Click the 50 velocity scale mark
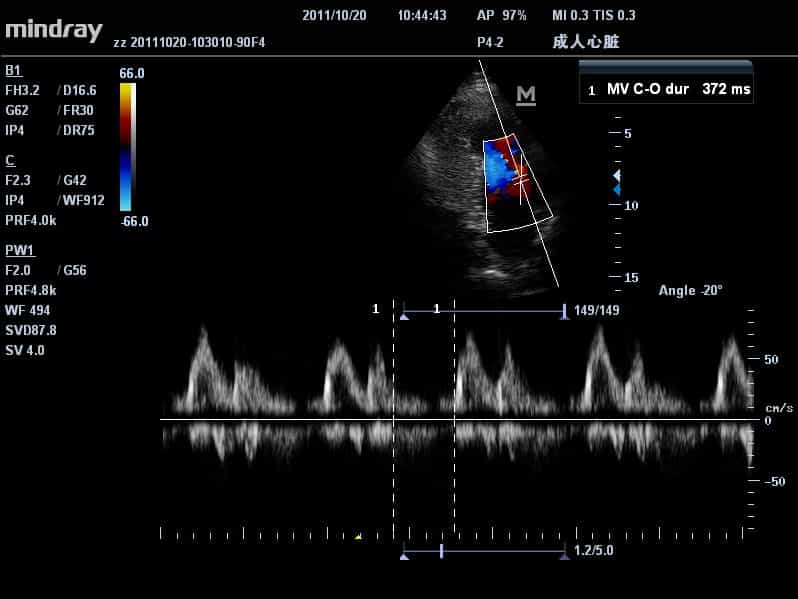The width and height of the screenshot is (798, 599). [771, 359]
